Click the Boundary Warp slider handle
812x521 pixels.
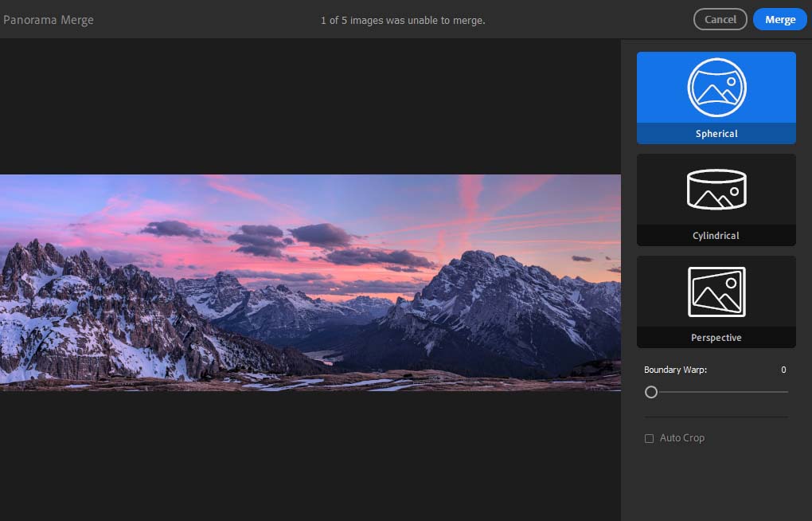[651, 392]
